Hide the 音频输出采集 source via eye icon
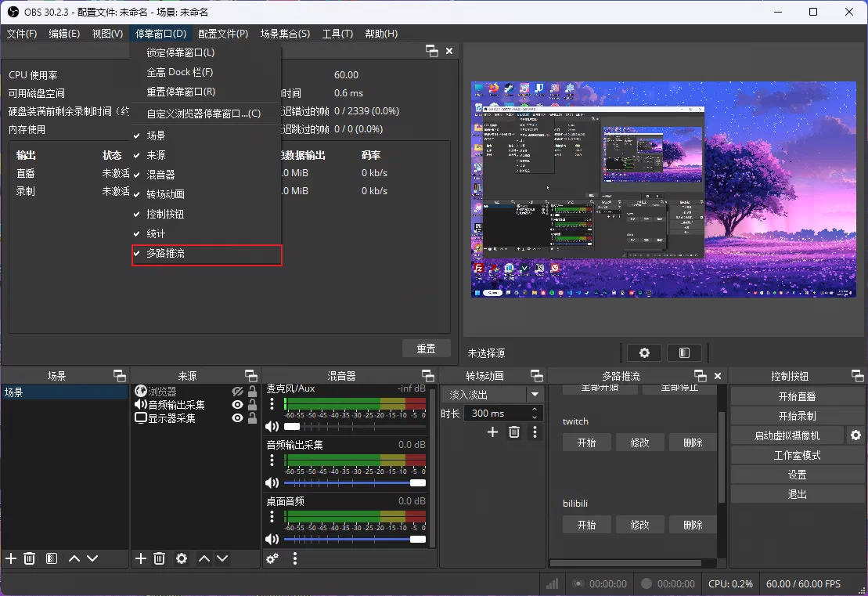Screen dimensions: 868x596 [x=237, y=405]
